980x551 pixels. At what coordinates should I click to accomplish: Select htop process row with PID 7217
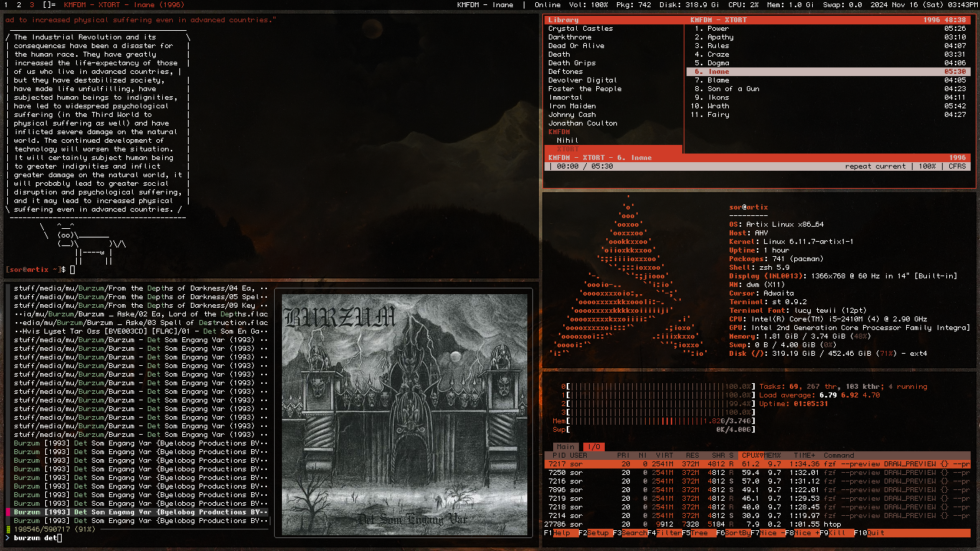(757, 464)
